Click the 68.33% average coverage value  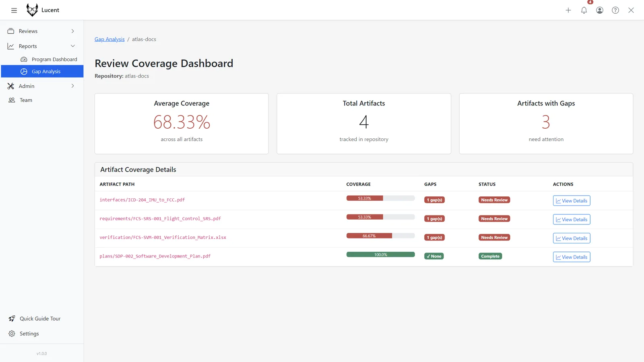(182, 122)
